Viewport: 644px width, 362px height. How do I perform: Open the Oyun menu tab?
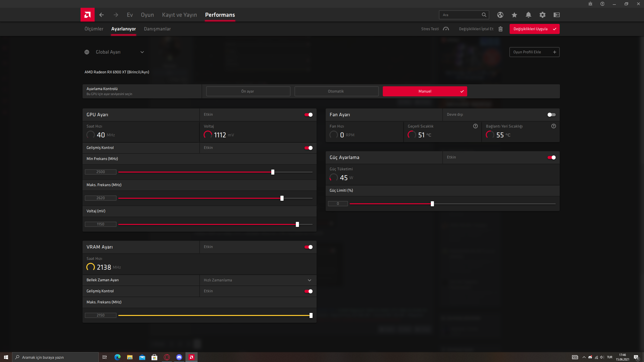(x=147, y=15)
